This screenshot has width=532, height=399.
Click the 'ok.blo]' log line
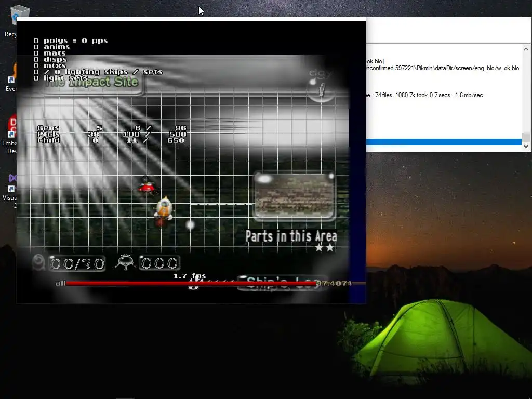[375, 61]
